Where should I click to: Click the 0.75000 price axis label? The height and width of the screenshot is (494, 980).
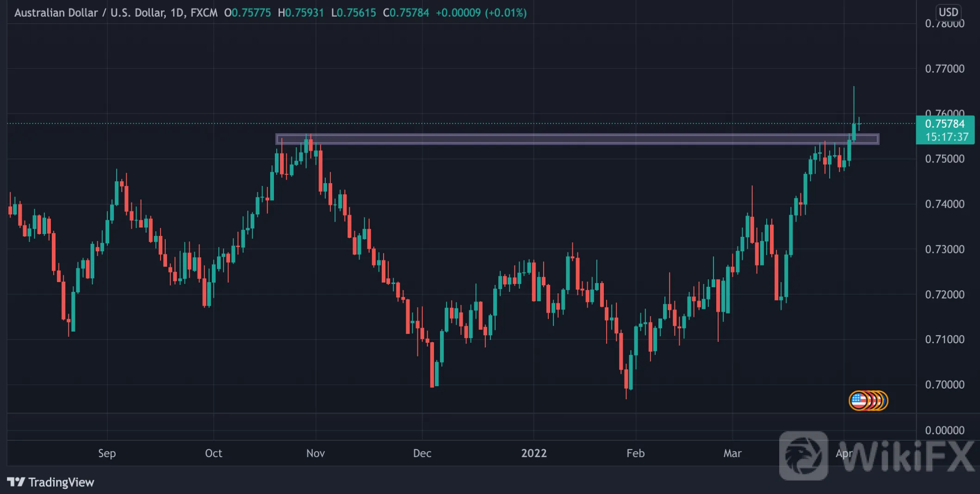(945, 159)
